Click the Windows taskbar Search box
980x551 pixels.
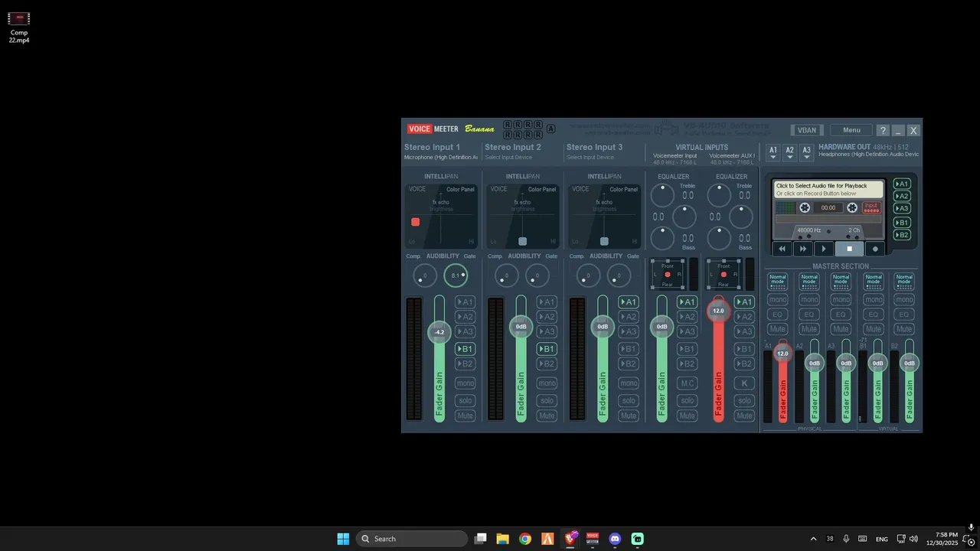click(412, 539)
